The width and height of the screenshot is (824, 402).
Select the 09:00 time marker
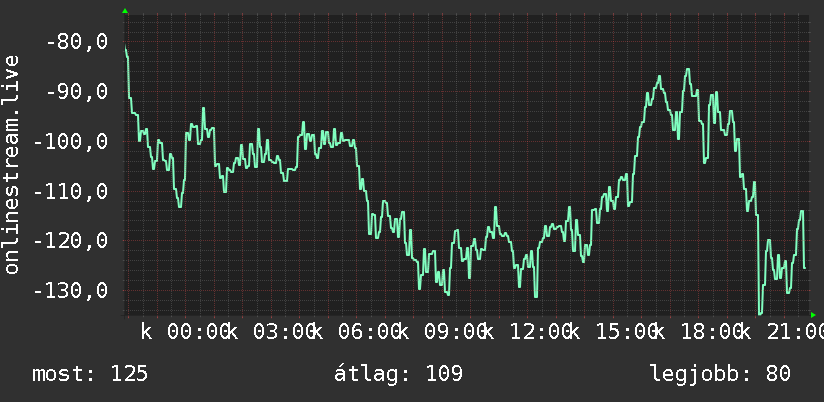[x=455, y=332]
